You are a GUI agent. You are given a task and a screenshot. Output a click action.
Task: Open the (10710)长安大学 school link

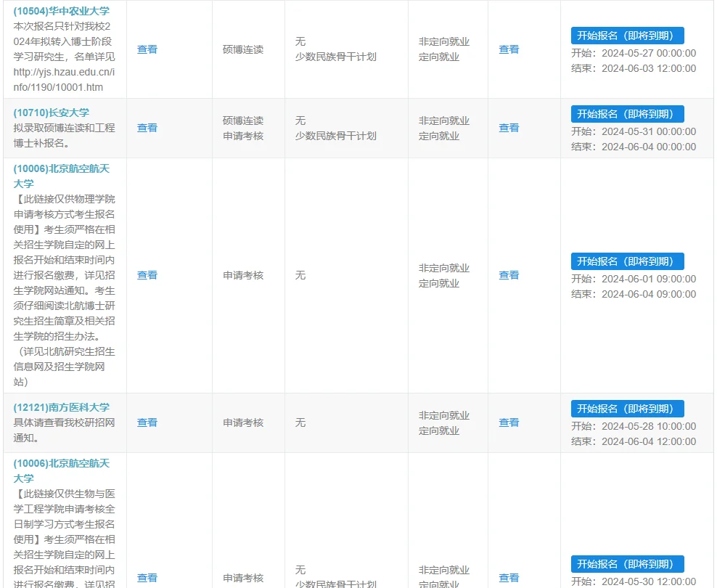click(x=52, y=113)
